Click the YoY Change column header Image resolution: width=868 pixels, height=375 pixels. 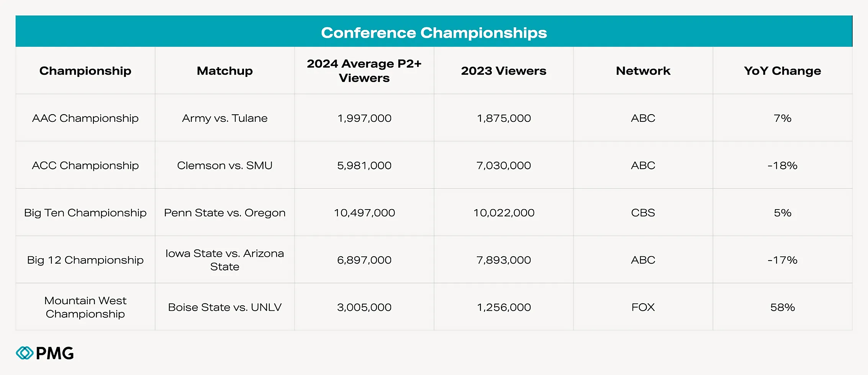tap(783, 70)
